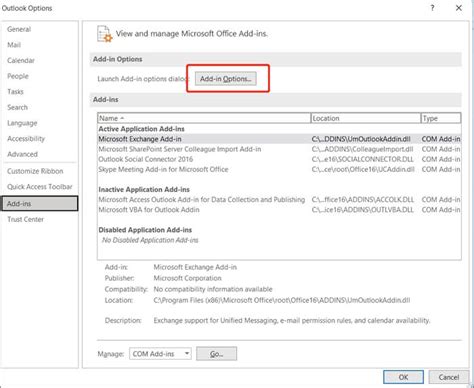The width and height of the screenshot is (474, 388).
Task: Go to Search options
Action: [x=17, y=107]
